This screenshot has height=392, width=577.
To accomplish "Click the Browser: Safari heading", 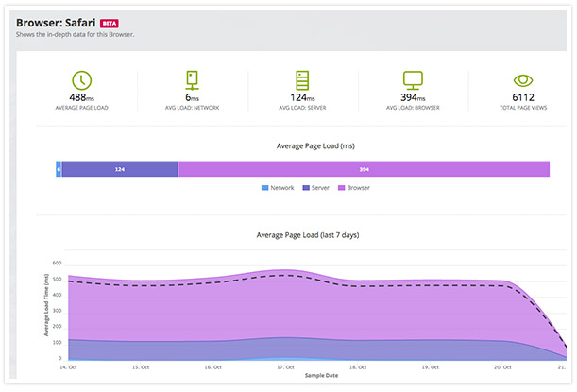I will (x=56, y=23).
